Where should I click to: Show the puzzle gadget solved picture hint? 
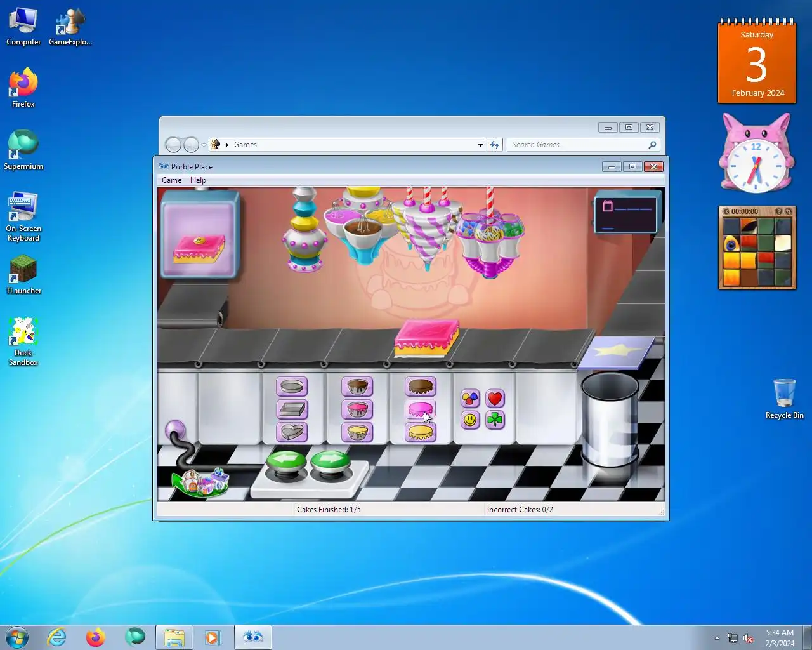pos(778,211)
